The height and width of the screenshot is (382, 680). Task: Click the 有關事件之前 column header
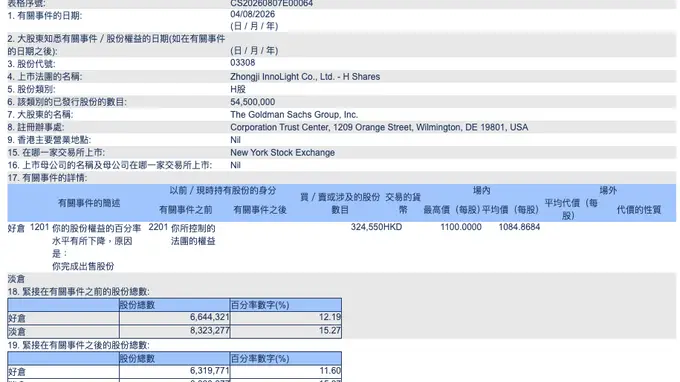(186, 210)
